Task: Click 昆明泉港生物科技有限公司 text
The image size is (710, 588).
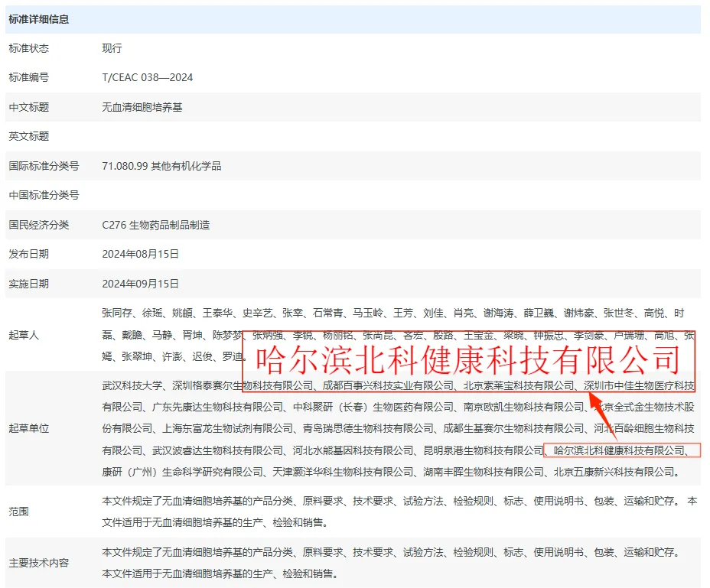Action: click(x=484, y=450)
